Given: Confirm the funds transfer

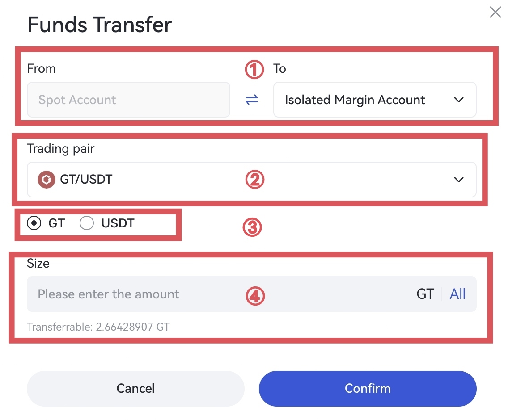Looking at the screenshot, I should click(x=367, y=388).
